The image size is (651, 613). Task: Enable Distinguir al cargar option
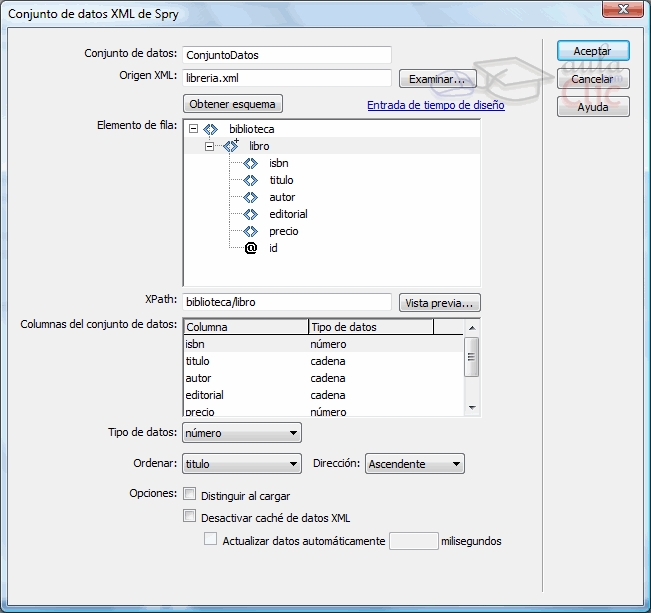click(x=189, y=494)
